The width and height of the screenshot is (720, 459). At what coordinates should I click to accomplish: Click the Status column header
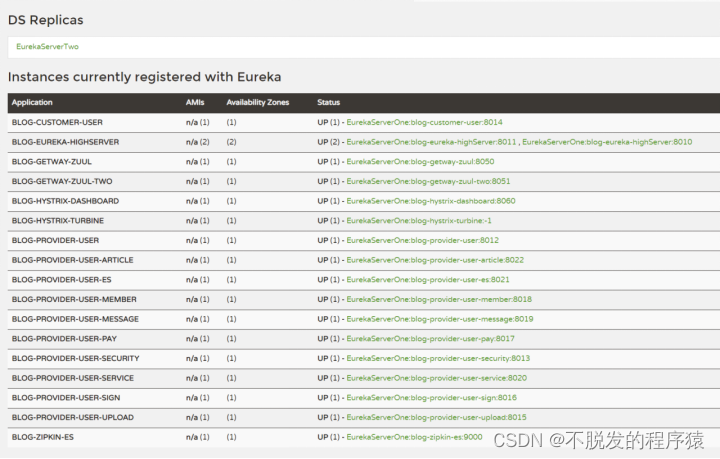(x=328, y=102)
